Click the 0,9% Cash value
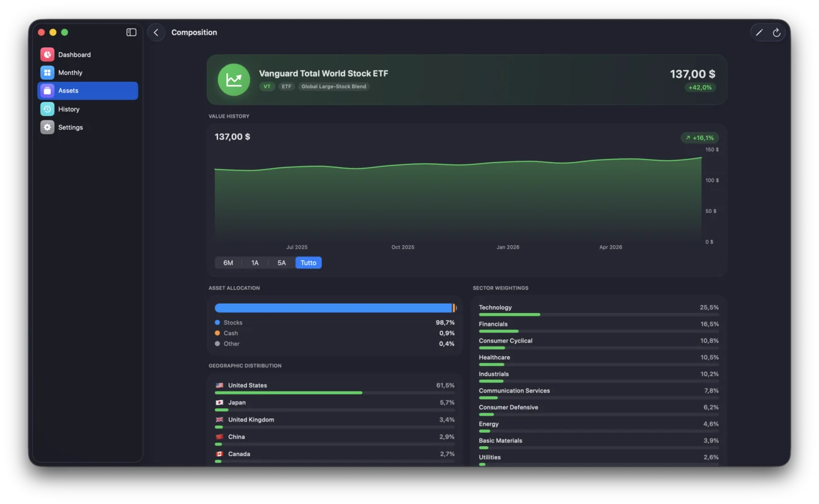Viewport: 819px width, 504px height. (447, 333)
